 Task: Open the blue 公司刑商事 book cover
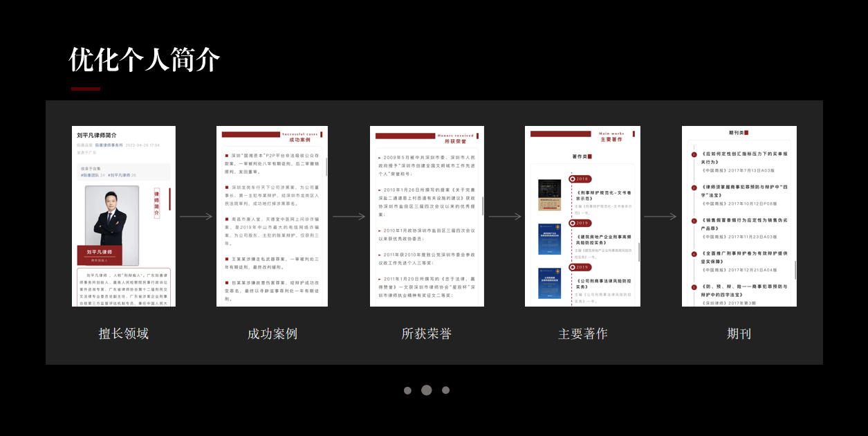click(550, 283)
